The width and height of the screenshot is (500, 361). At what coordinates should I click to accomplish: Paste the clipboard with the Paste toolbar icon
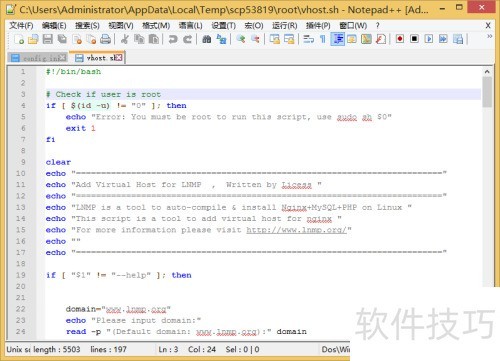(x=153, y=39)
